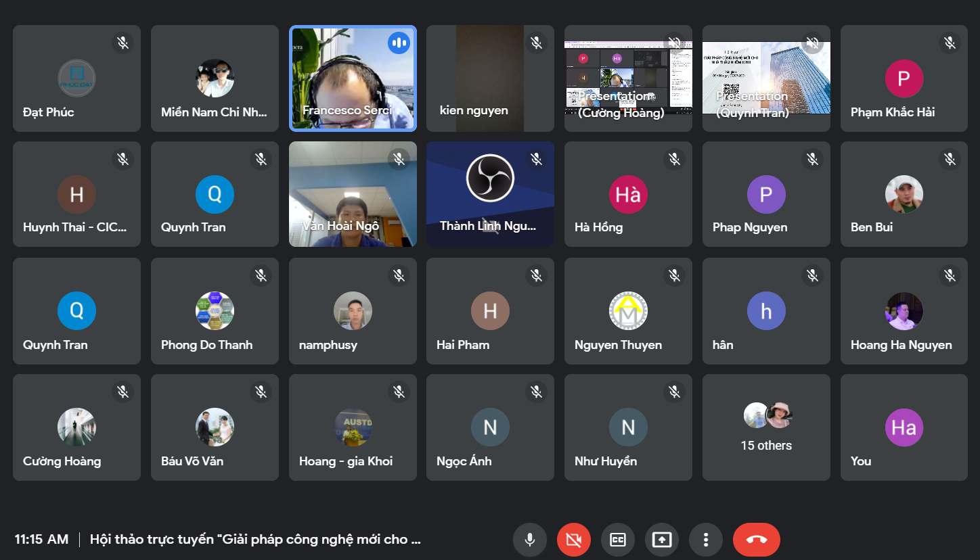Select the Presentation (Quynh Tran) tile
This screenshot has height=560, width=980.
(x=766, y=78)
